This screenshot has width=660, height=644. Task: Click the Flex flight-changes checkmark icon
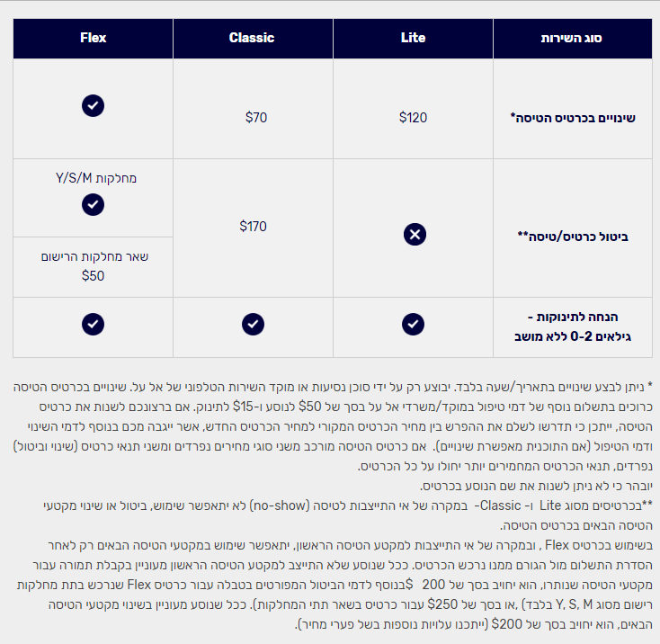coord(93,106)
